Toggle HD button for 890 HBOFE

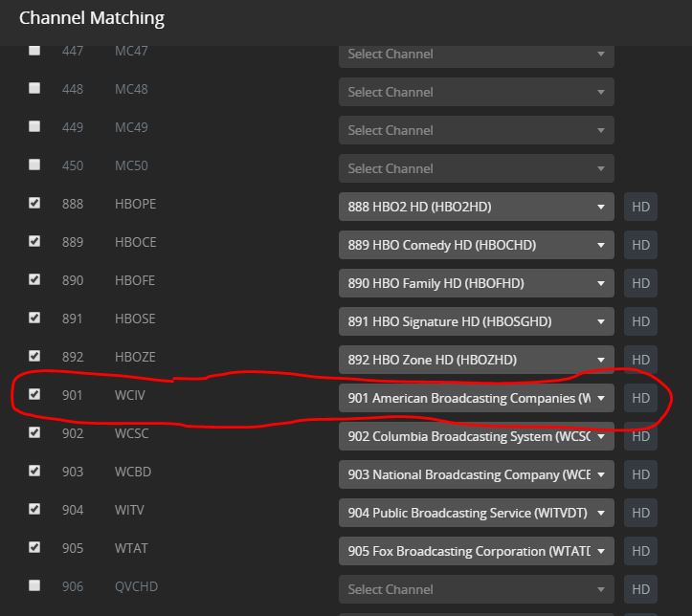pyautogui.click(x=640, y=283)
